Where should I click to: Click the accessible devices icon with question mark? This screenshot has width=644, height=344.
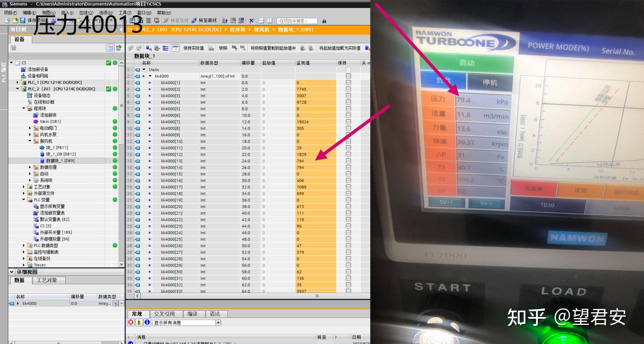pos(225,20)
